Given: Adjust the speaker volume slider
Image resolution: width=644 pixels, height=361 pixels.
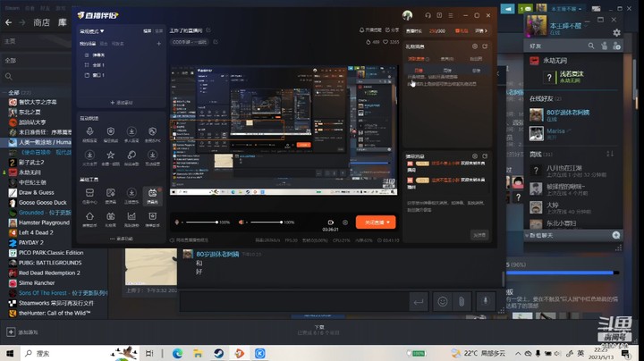Looking at the screenshot, I should [x=267, y=222].
